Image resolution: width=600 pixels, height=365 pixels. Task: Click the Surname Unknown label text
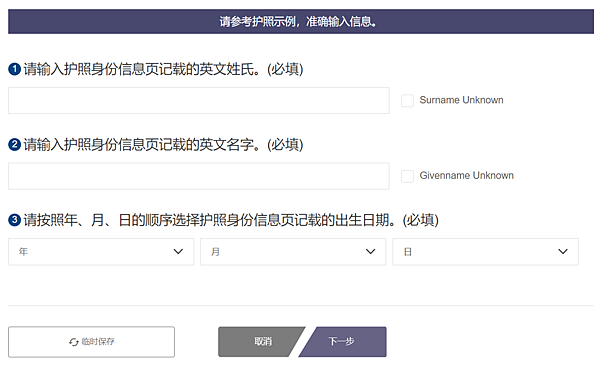click(461, 100)
